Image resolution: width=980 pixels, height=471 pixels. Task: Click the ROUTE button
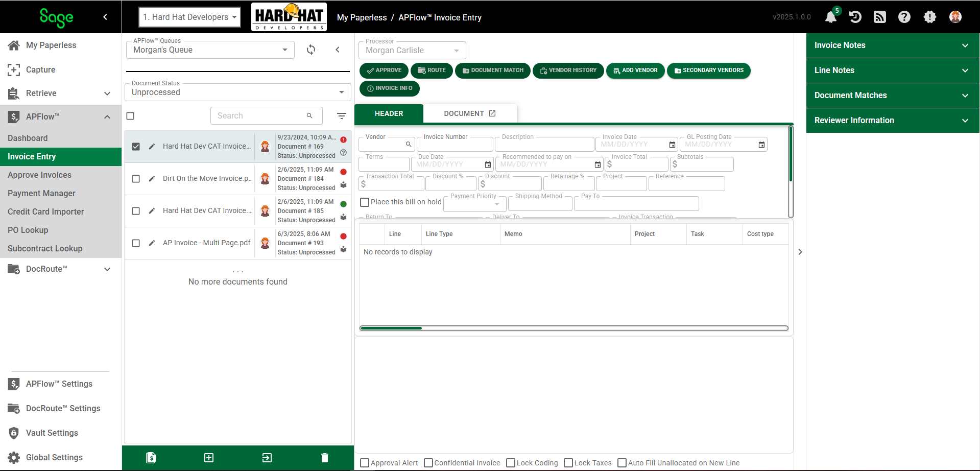click(432, 70)
